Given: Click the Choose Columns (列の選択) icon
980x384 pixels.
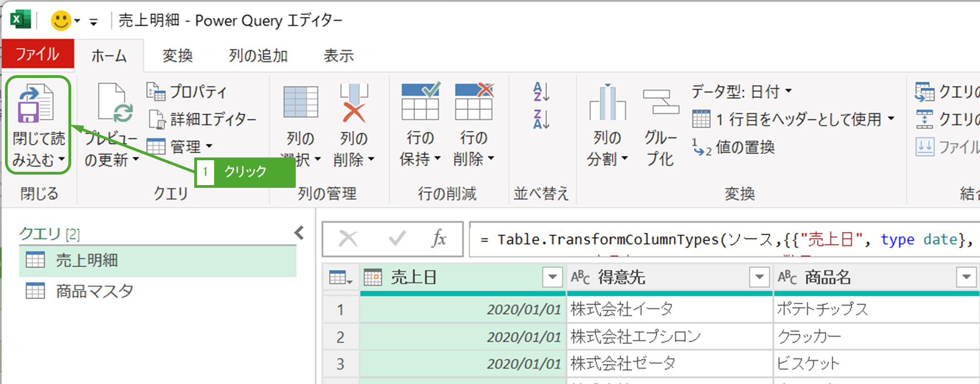Looking at the screenshot, I should (x=300, y=103).
